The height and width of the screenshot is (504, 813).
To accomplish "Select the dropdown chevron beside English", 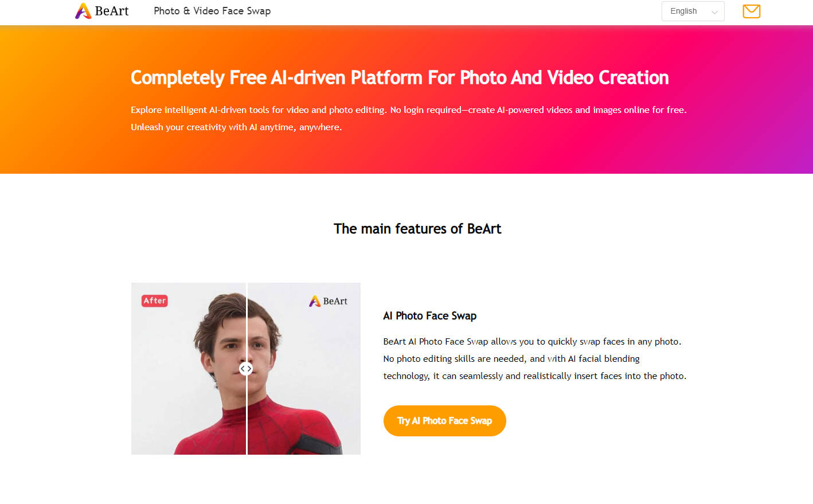I will (x=715, y=11).
